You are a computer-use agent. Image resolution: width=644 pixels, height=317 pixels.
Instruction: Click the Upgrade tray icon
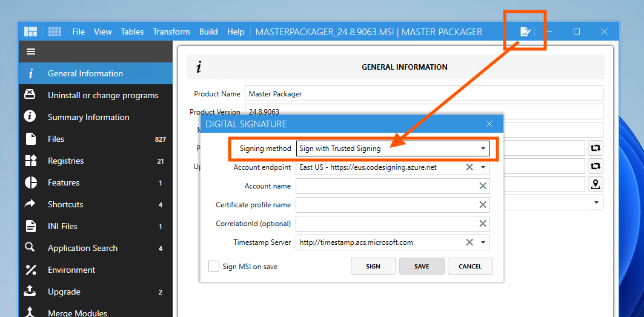[30, 291]
